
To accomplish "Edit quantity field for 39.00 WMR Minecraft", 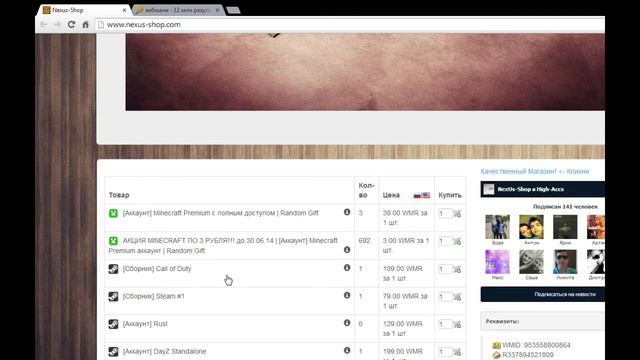I will 445,213.
